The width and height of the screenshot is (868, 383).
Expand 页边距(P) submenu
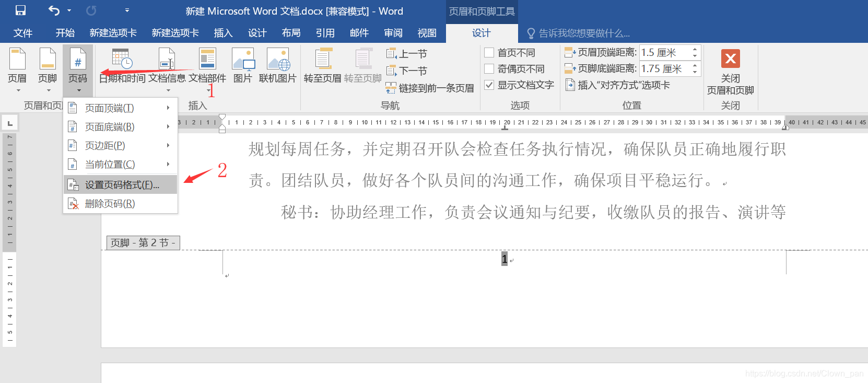[x=120, y=146]
